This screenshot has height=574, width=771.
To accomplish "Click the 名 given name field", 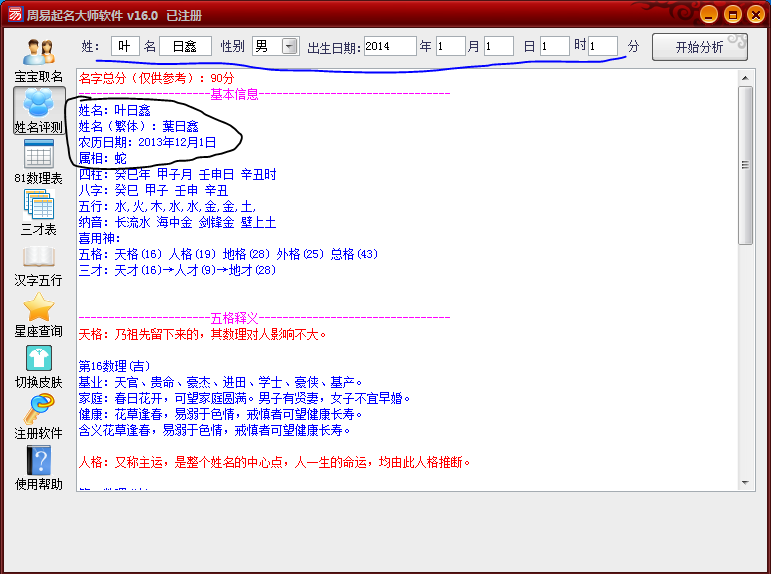I will click(185, 46).
